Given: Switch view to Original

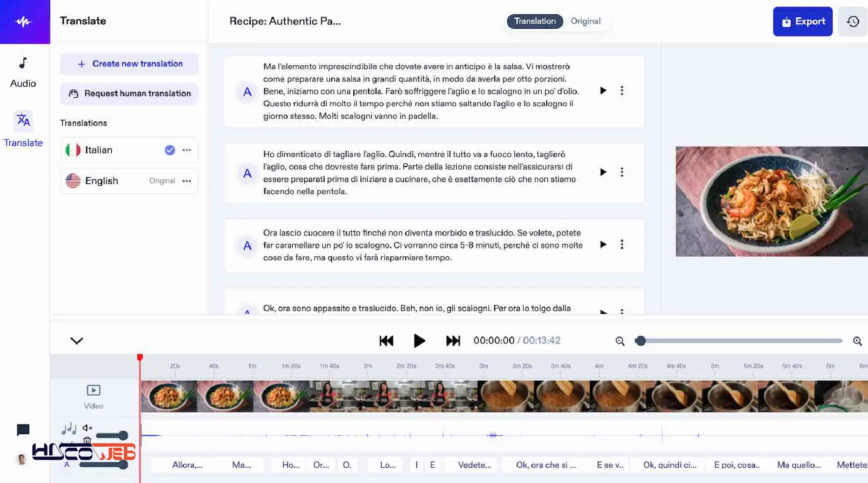Looking at the screenshot, I should (x=585, y=21).
